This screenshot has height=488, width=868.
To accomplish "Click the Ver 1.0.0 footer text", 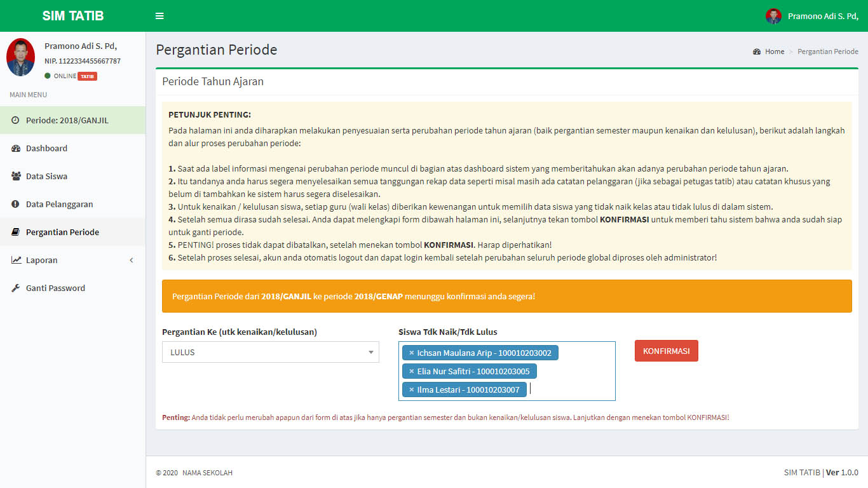I will [x=842, y=473].
